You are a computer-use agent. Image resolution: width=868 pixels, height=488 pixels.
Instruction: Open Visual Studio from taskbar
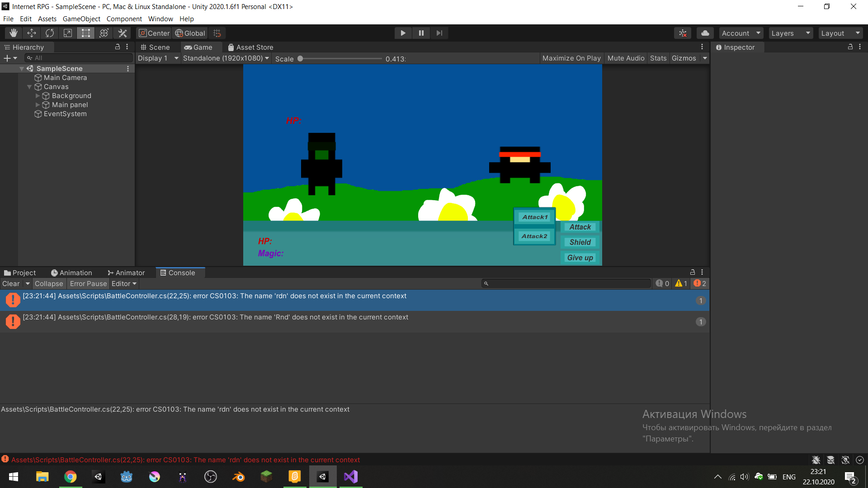tap(351, 477)
